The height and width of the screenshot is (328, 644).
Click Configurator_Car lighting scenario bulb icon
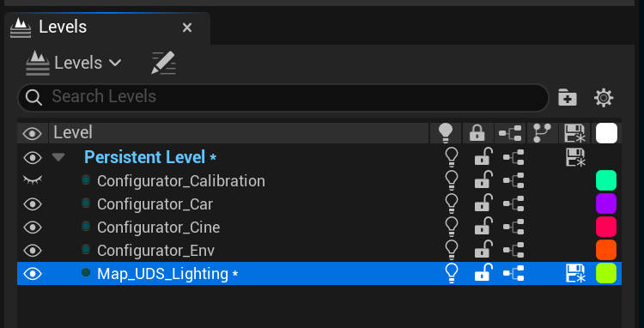[452, 203]
